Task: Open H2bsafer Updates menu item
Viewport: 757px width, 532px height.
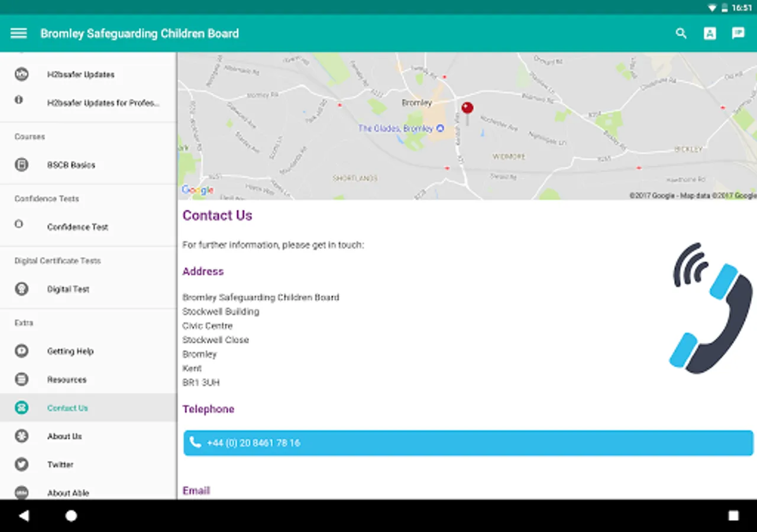Action: [88, 74]
